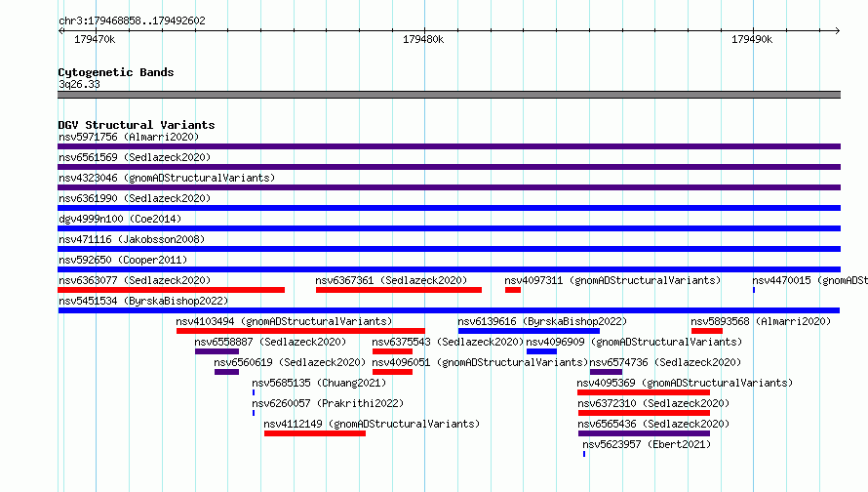
Task: Select nsv471116 (Jakobsson2008) label
Action: (132, 239)
